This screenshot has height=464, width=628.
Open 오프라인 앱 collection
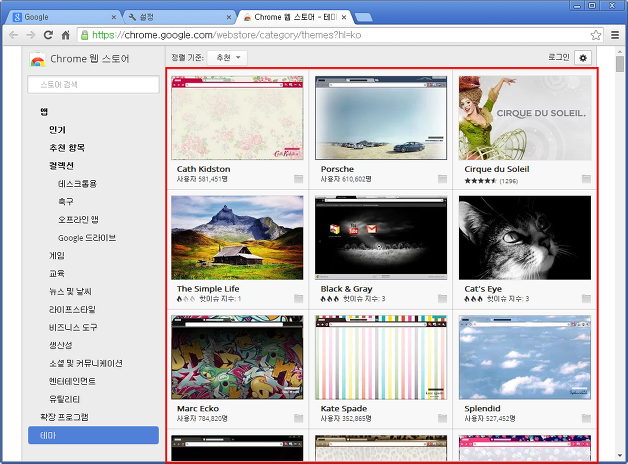pyautogui.click(x=78, y=219)
